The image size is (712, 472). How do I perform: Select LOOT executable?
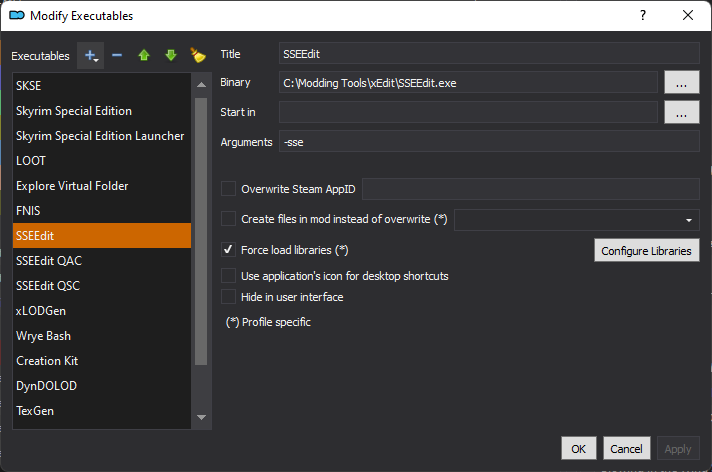pos(102,160)
